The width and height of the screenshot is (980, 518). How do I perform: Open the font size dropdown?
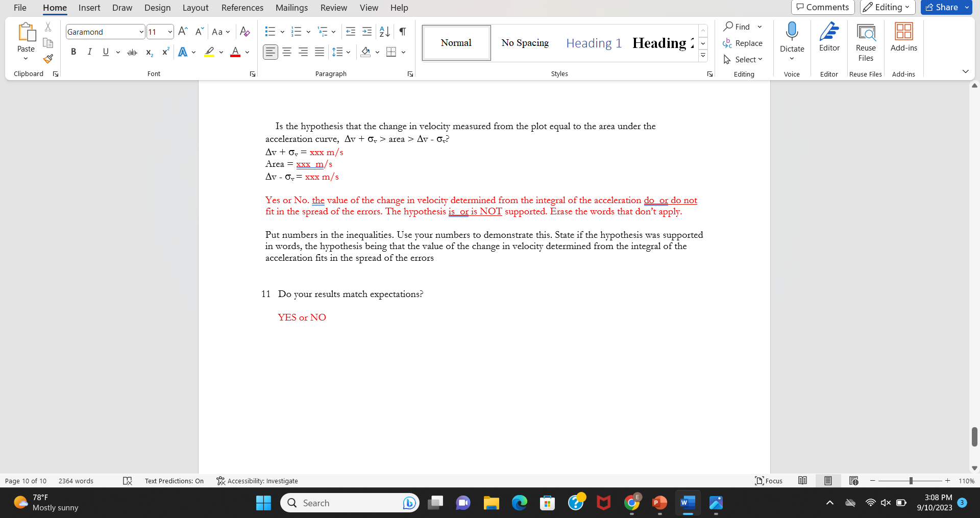coord(170,32)
